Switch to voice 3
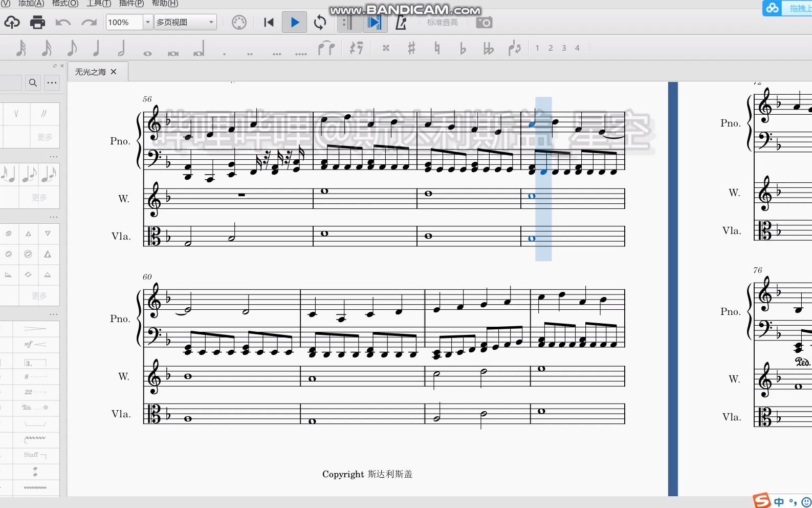Viewport: 812px width, 508px height. [564, 48]
